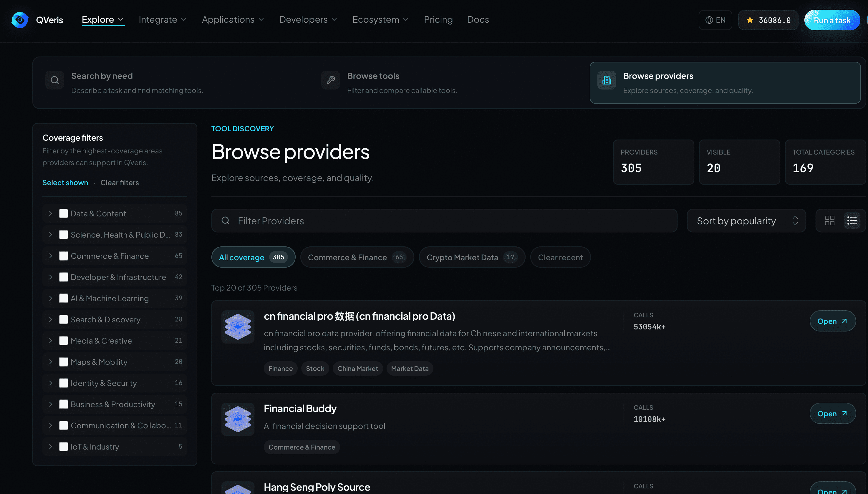The height and width of the screenshot is (494, 868).
Task: Open the Integrate menu
Action: [x=163, y=20]
